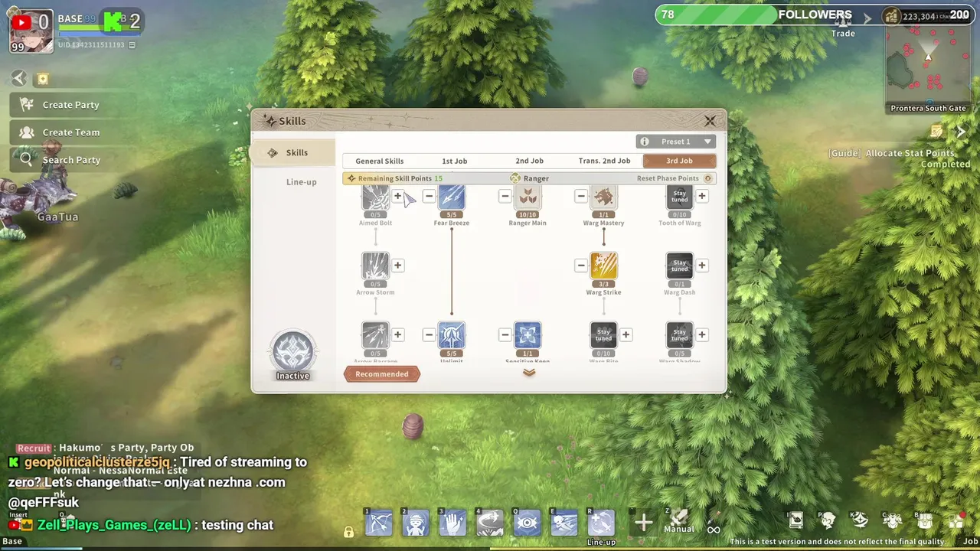
Task: Open the Line-up hotbar slot R
Action: [x=601, y=523]
